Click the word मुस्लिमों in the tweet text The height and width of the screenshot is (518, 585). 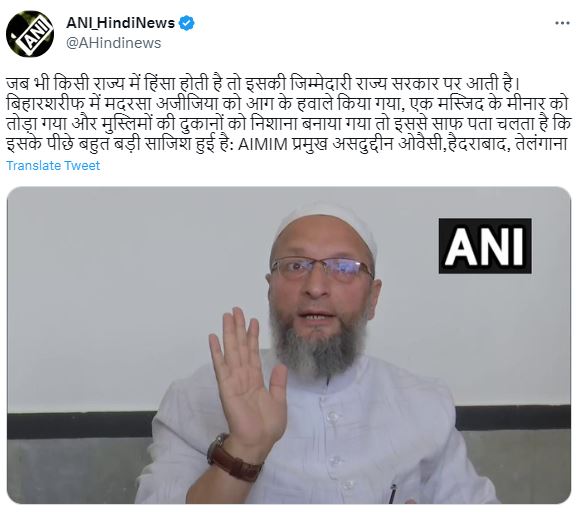pyautogui.click(x=126, y=124)
